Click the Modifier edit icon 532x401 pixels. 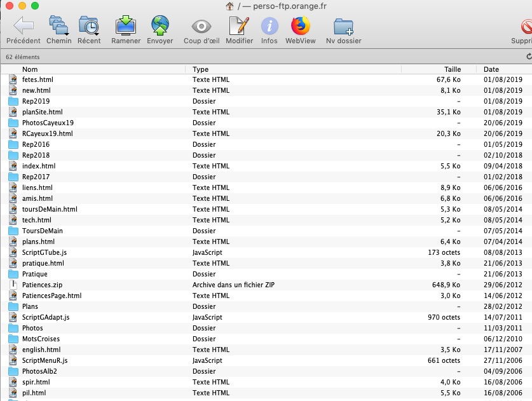coord(239,26)
